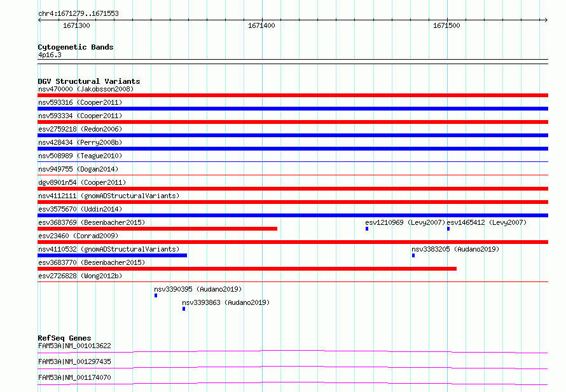Viewport: 566px width, 392px height.
Task: Click dgv8901n54 (Cooper2011) label
Action: (82, 182)
